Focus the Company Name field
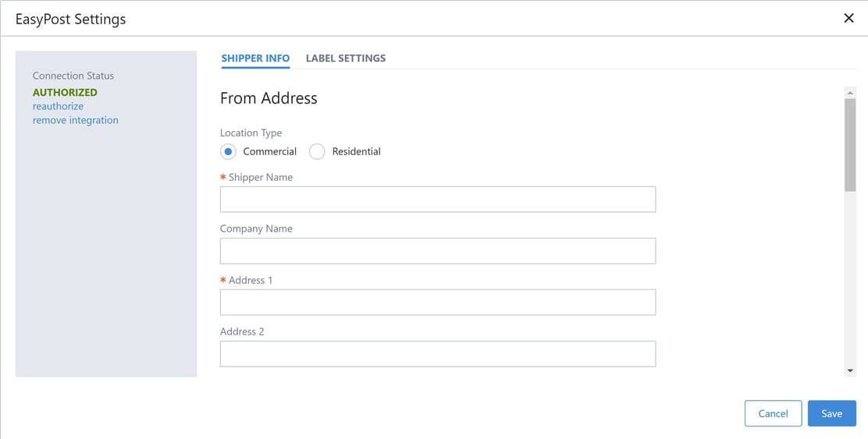This screenshot has height=439, width=868. pyautogui.click(x=438, y=250)
